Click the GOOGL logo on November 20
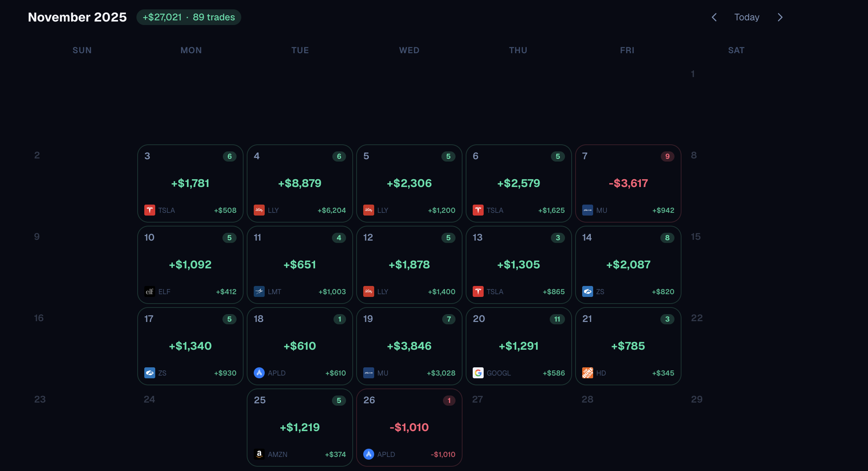The image size is (868, 471). click(478, 373)
